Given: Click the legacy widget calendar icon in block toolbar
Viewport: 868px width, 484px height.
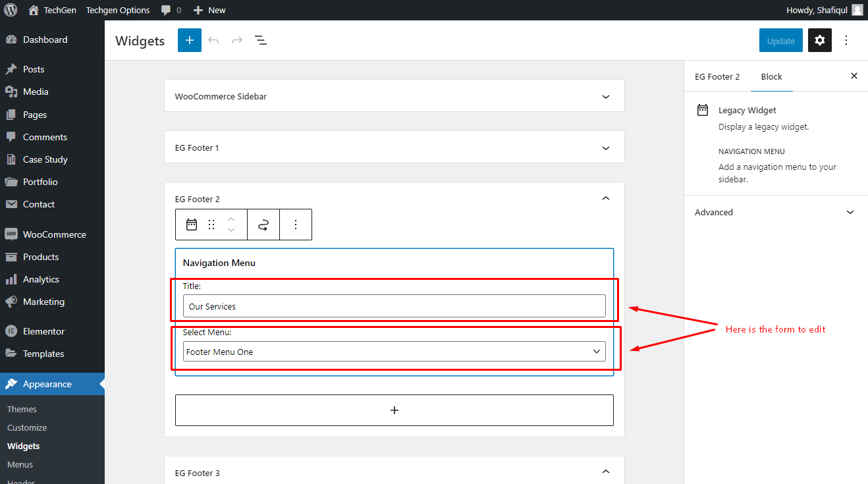Looking at the screenshot, I should tap(192, 225).
